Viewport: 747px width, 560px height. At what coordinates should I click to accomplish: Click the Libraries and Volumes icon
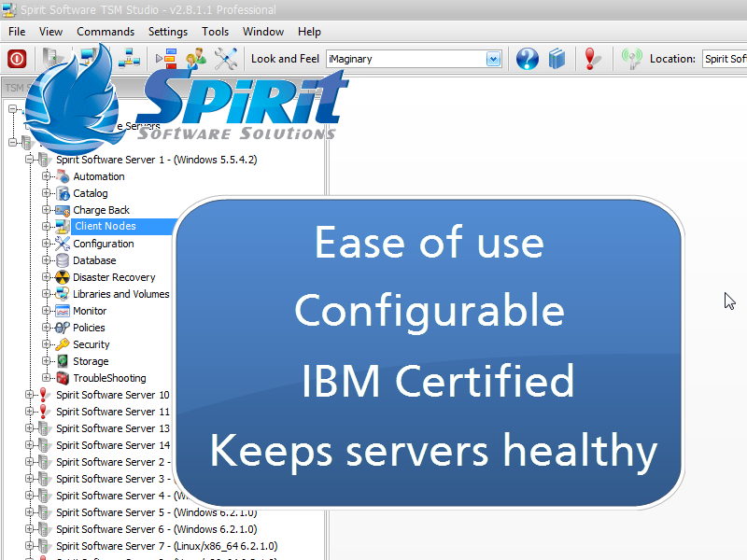click(63, 294)
